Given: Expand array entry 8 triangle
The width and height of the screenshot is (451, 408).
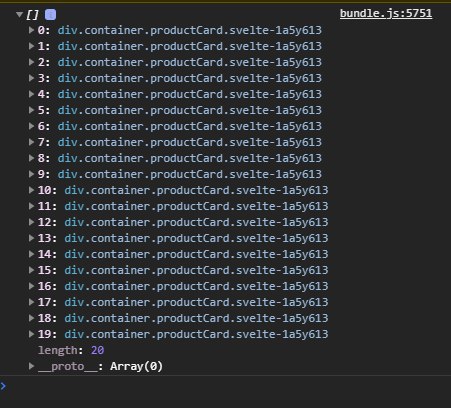Looking at the screenshot, I should pyautogui.click(x=31, y=158).
